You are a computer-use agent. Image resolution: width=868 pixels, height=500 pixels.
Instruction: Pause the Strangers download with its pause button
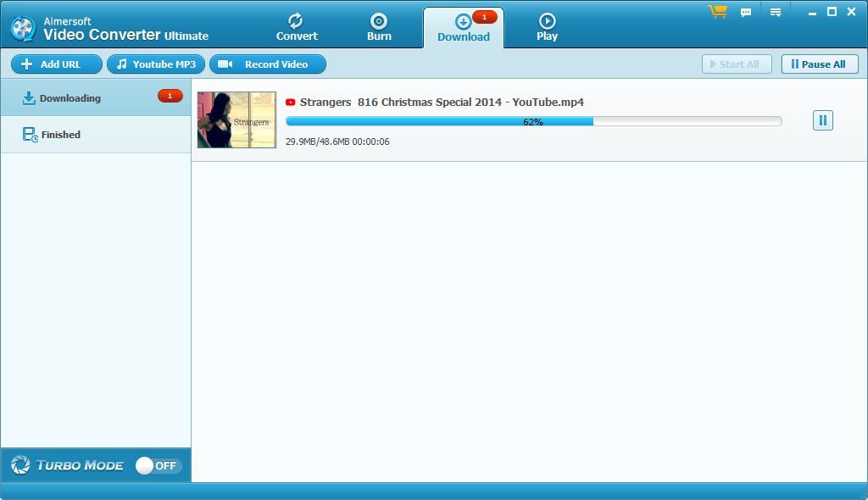(822, 120)
